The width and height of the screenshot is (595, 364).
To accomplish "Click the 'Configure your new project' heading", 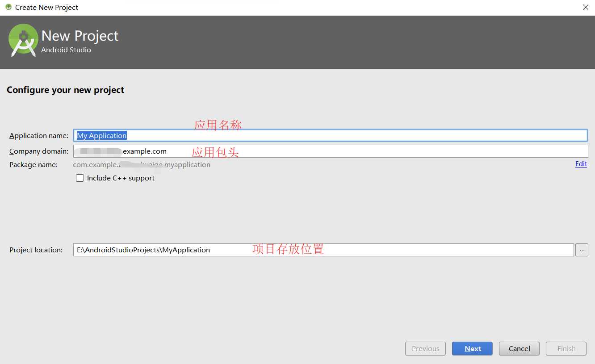I will [x=65, y=90].
